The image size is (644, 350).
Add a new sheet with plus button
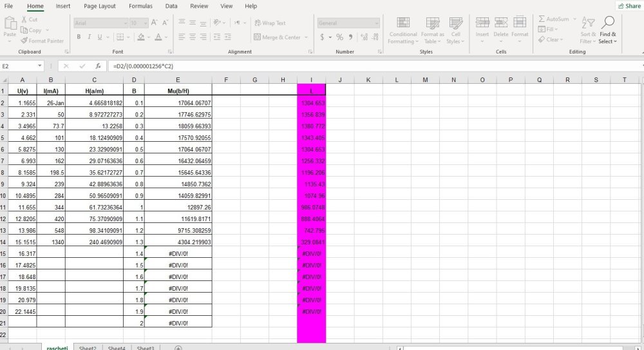point(178,347)
